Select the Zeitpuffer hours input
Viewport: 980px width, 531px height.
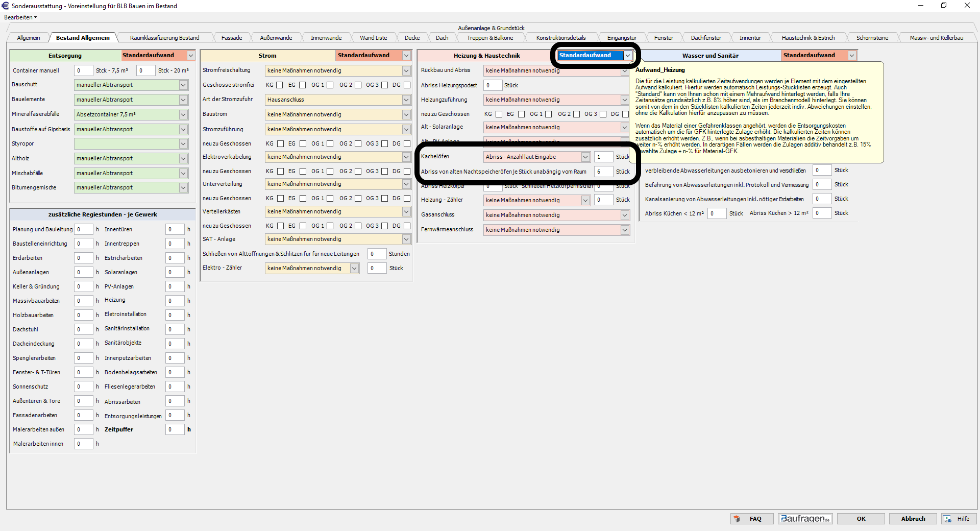pyautogui.click(x=175, y=430)
